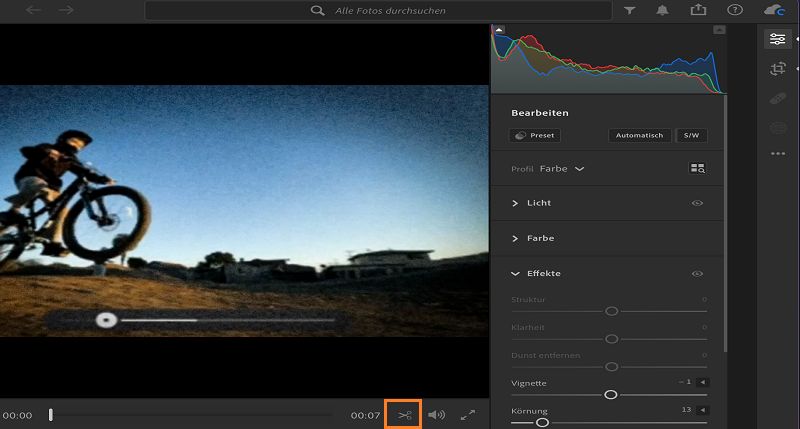This screenshot has height=429, width=800.
Task: Select the Edit sliders panel icon
Action: (x=778, y=39)
